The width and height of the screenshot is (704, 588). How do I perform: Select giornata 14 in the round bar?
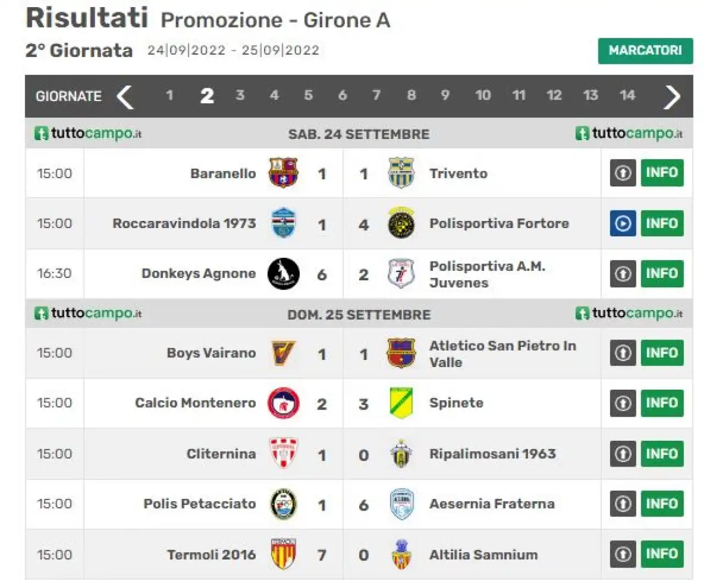(x=628, y=96)
